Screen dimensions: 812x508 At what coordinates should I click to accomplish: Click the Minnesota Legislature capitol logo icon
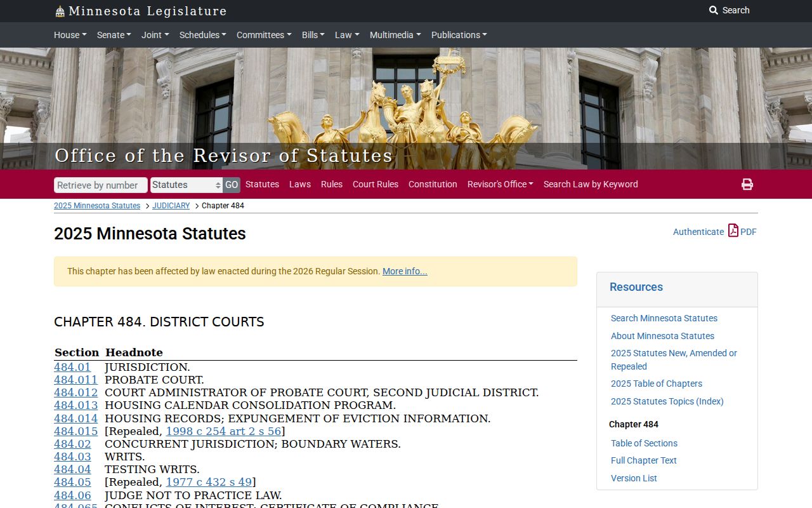pyautogui.click(x=60, y=11)
